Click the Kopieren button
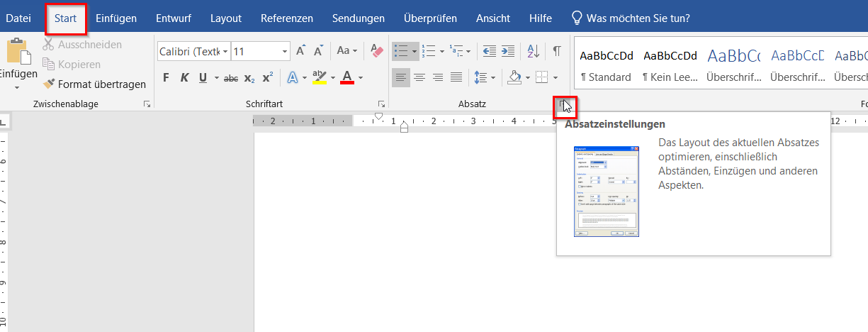 (72, 65)
